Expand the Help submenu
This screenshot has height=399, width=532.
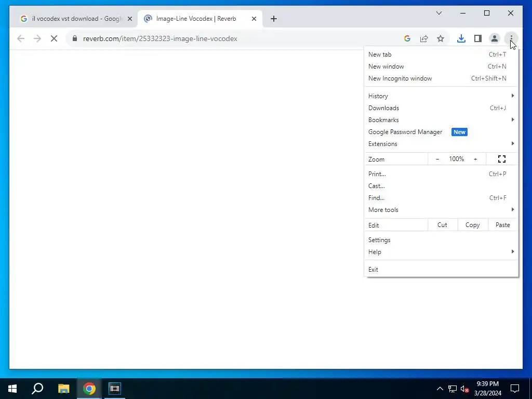click(x=441, y=252)
